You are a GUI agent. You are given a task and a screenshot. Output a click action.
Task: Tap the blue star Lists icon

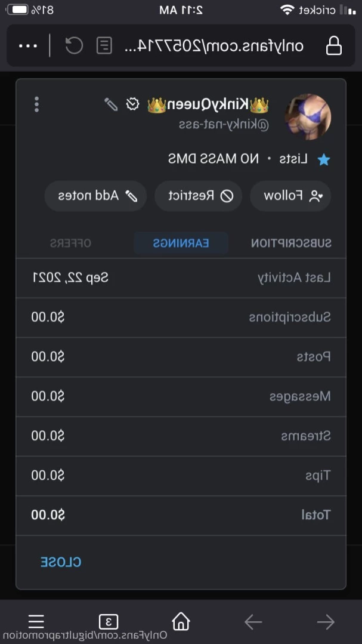tap(323, 160)
